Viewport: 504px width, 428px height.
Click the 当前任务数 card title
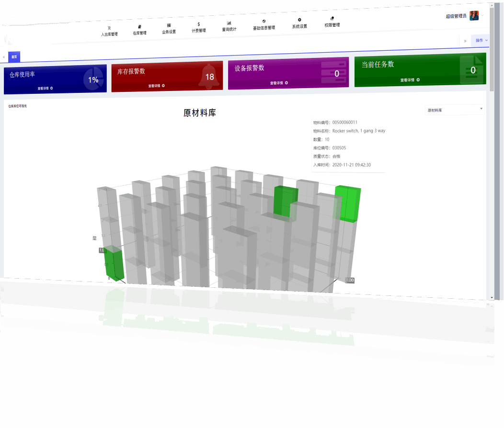[378, 64]
